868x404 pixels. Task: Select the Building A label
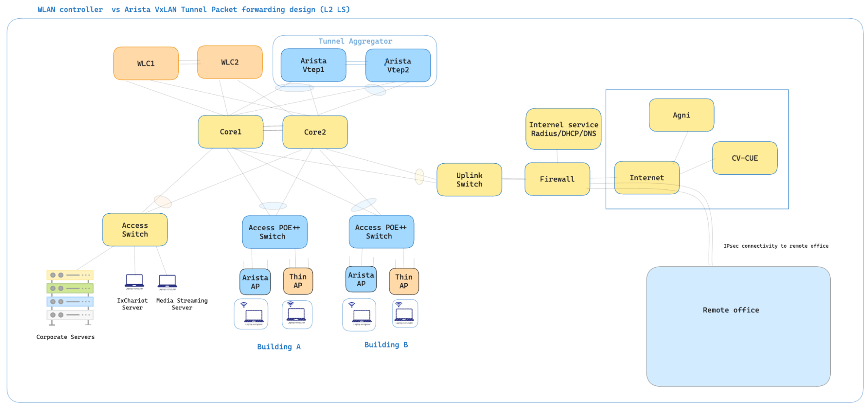279,346
